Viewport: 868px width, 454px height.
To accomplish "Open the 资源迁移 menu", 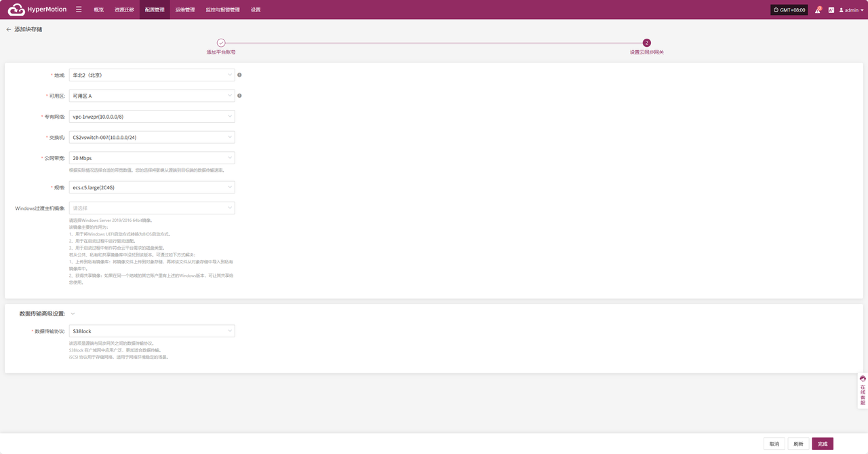I will (x=124, y=10).
